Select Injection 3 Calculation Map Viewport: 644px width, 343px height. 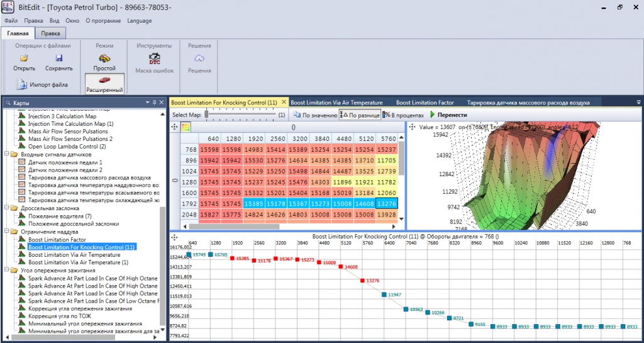(x=62, y=116)
